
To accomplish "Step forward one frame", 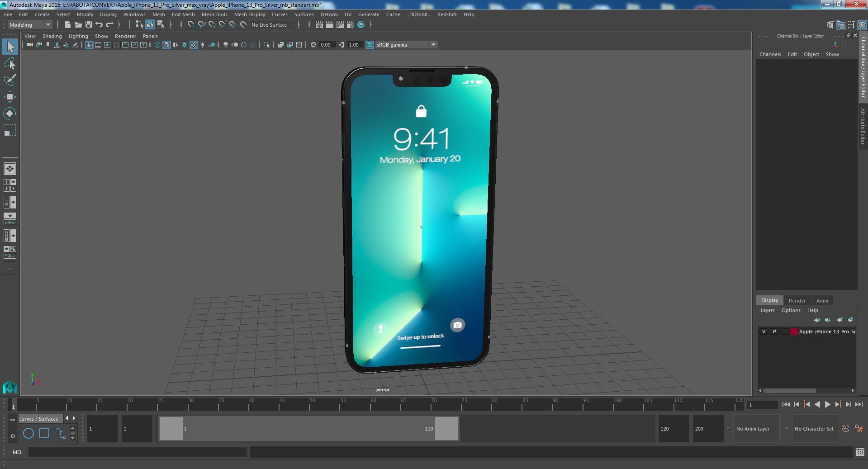I will 848,405.
